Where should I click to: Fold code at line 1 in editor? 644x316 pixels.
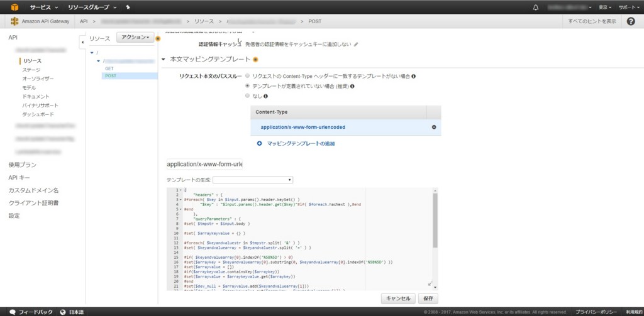[181, 190]
